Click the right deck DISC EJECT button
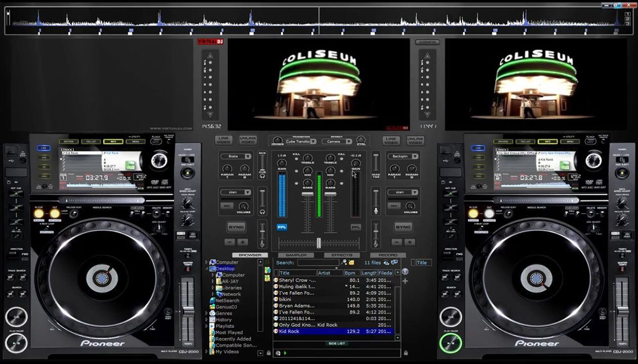The height and width of the screenshot is (364, 638). pos(622,172)
